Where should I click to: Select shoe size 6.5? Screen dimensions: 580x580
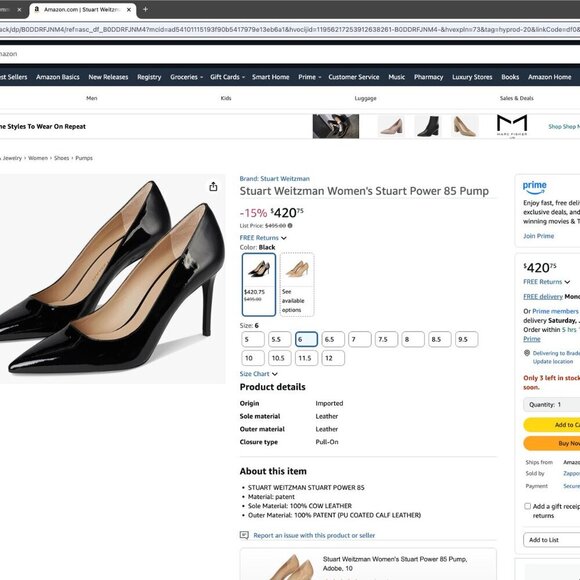coord(333,339)
